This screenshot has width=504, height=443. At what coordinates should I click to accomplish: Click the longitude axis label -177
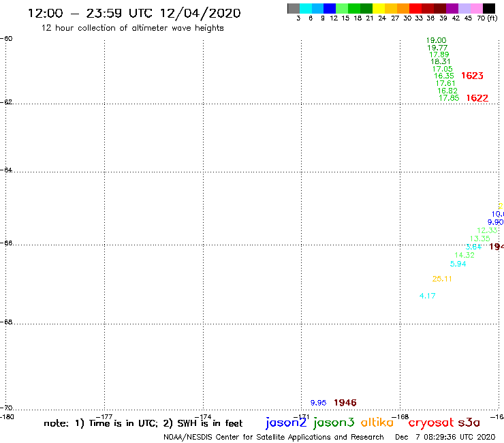coord(104,417)
